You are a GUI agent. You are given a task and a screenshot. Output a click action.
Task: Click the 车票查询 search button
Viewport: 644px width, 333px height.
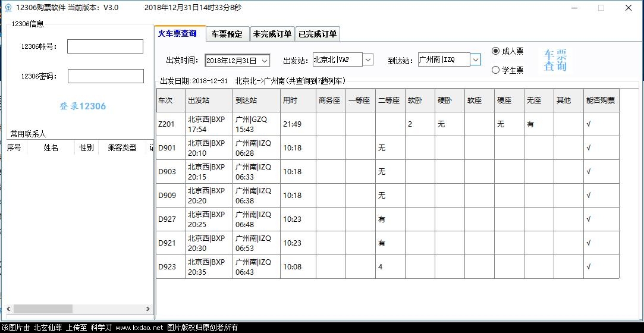[x=555, y=61]
